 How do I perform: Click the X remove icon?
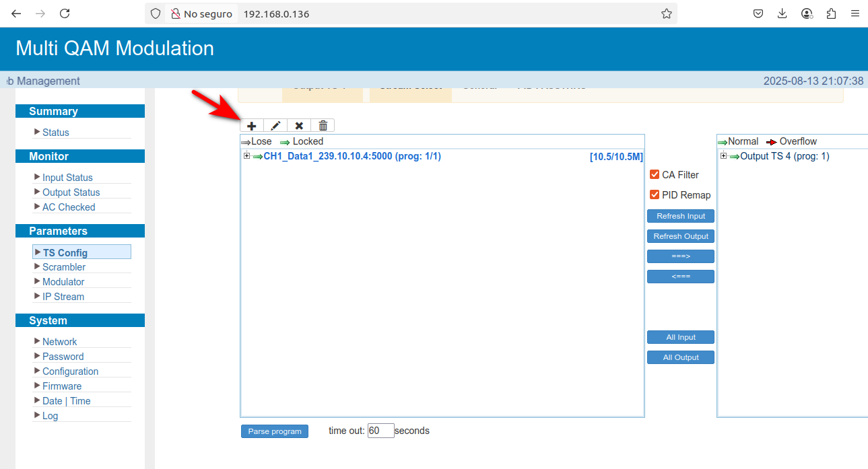point(299,126)
